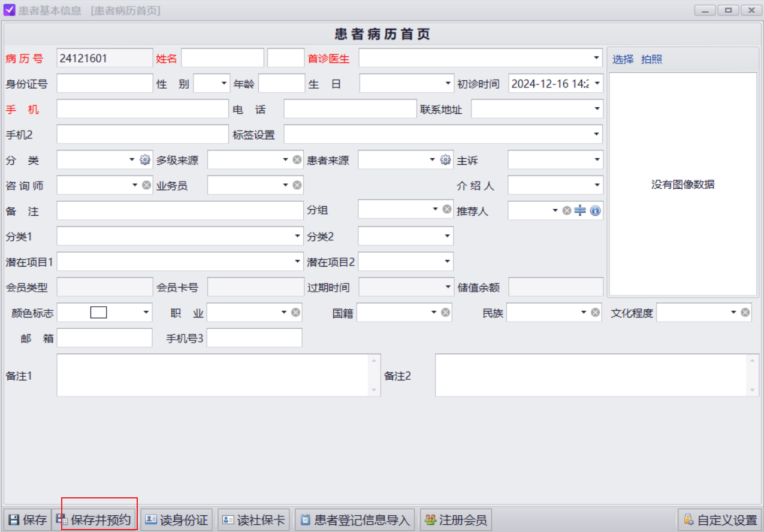Click the 备注2 scrollbar down arrow
Viewport: 764px width, 532px height.
click(753, 391)
